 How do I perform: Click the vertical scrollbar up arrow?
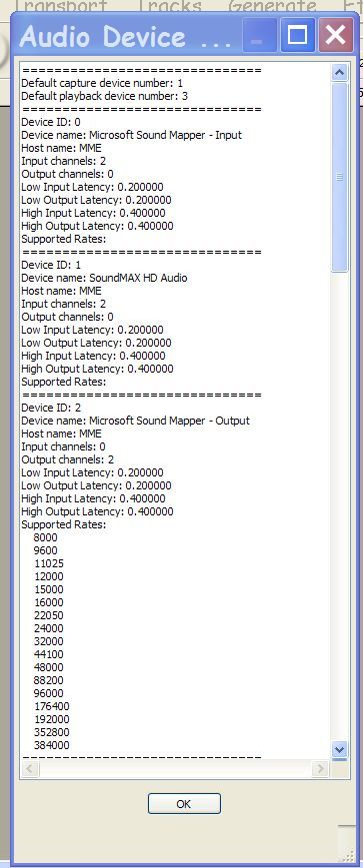coord(339,73)
